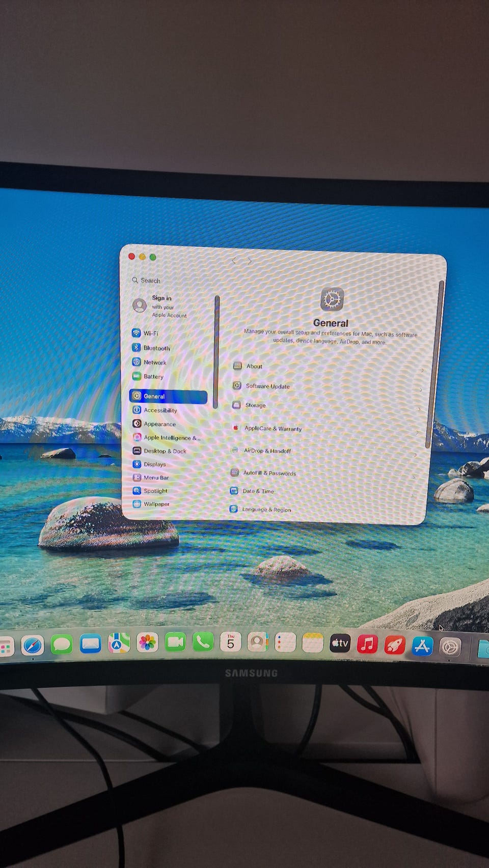Viewport: 489px width, 868px height.
Task: Open FaceTime from the Dock
Action: tap(175, 642)
